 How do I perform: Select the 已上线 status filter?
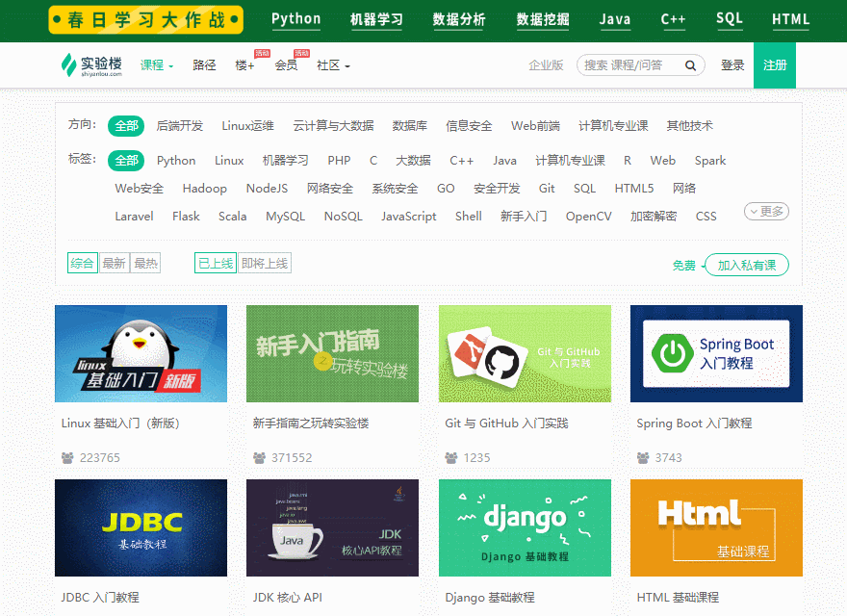tap(216, 263)
